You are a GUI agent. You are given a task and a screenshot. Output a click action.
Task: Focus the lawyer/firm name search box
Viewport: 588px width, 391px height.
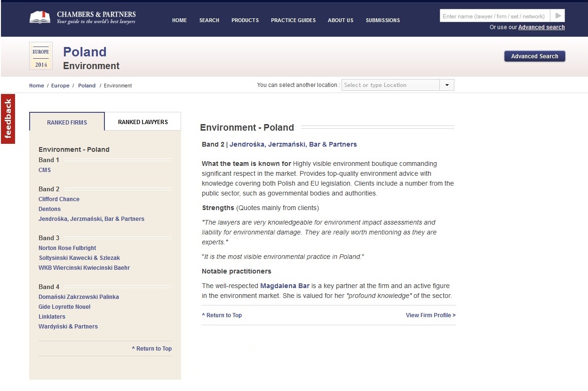495,16
